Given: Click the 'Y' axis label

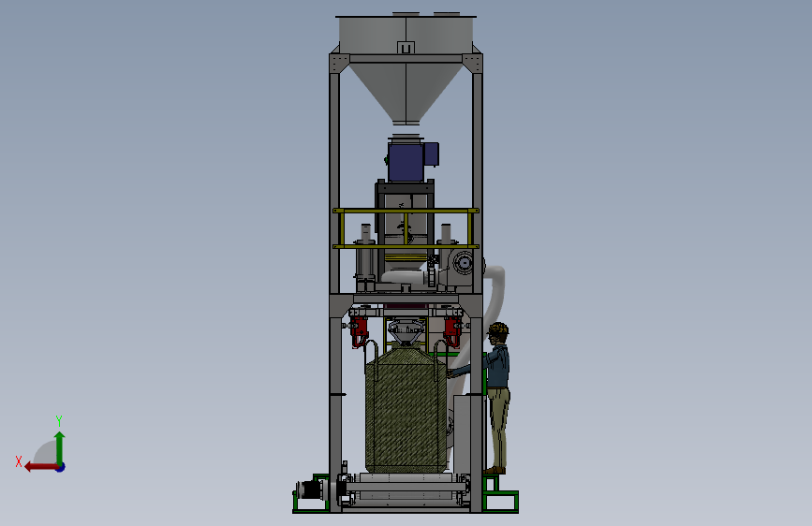Looking at the screenshot, I should pos(59,420).
